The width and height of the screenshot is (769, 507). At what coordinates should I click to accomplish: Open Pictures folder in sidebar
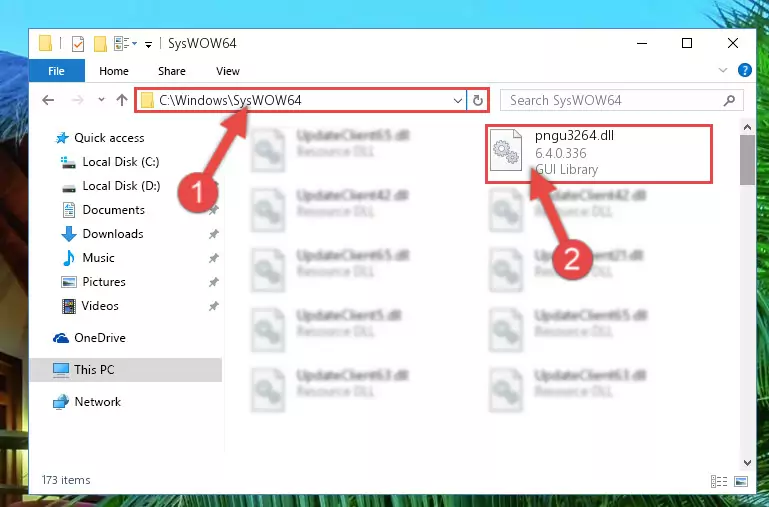(x=93, y=282)
